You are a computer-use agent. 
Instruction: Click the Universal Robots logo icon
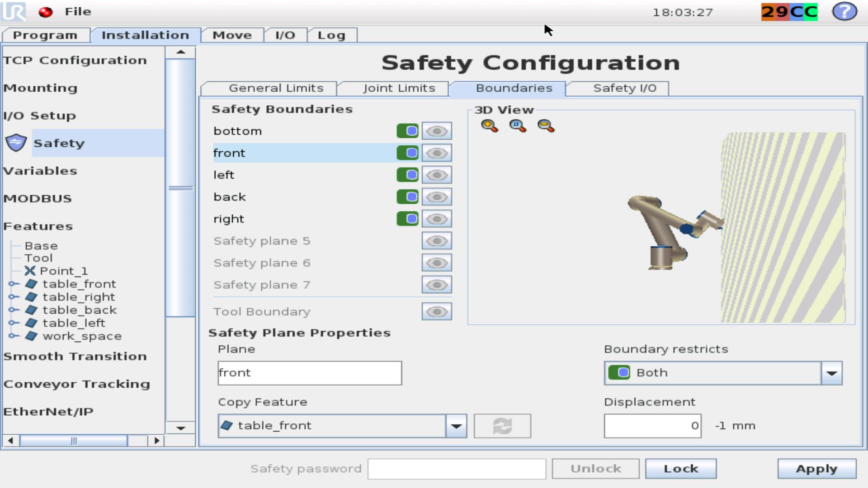tap(14, 12)
